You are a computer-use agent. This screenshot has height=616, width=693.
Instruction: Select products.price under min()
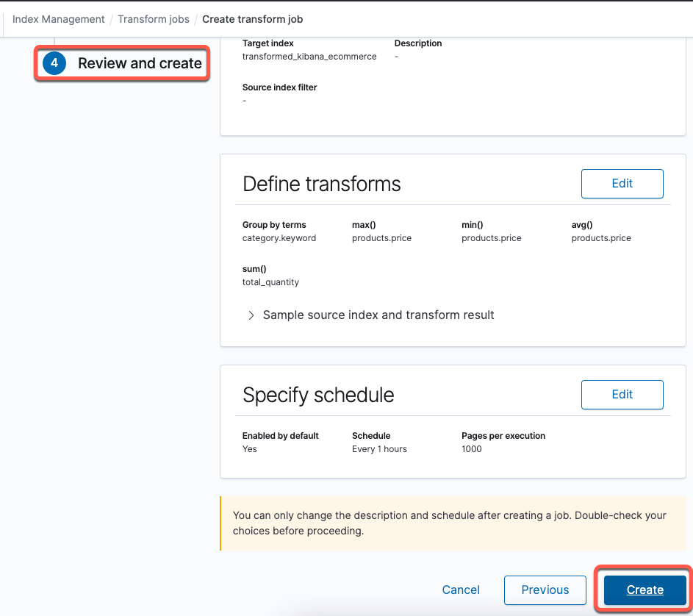click(492, 238)
